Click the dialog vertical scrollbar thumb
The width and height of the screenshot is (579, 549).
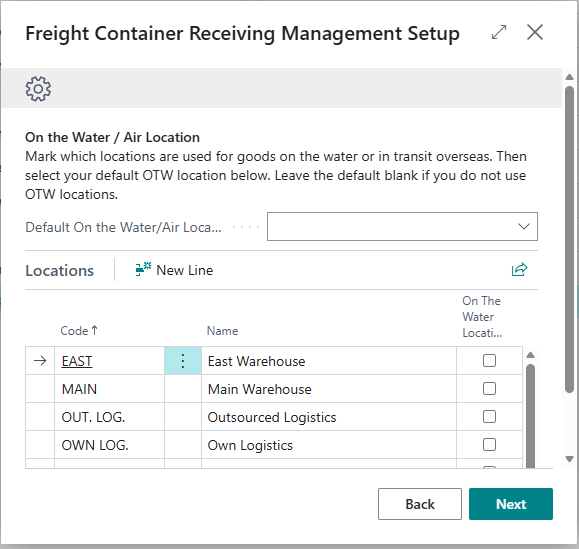(x=569, y=239)
